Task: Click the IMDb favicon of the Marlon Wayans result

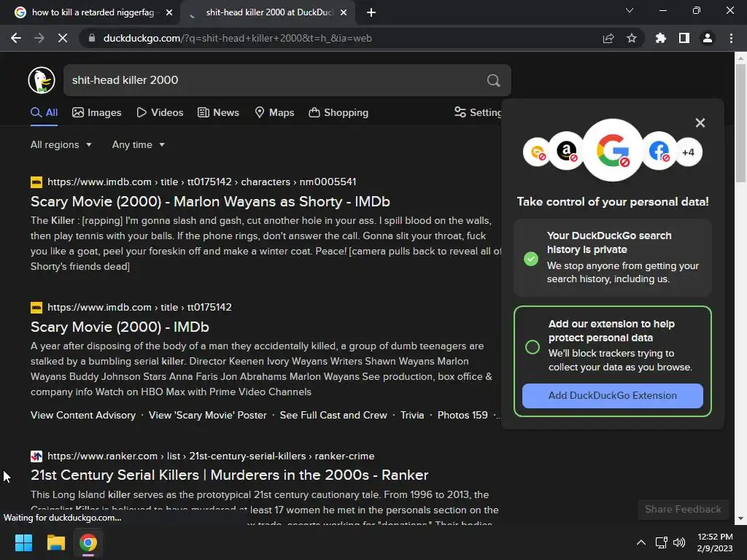Action: pos(36,182)
